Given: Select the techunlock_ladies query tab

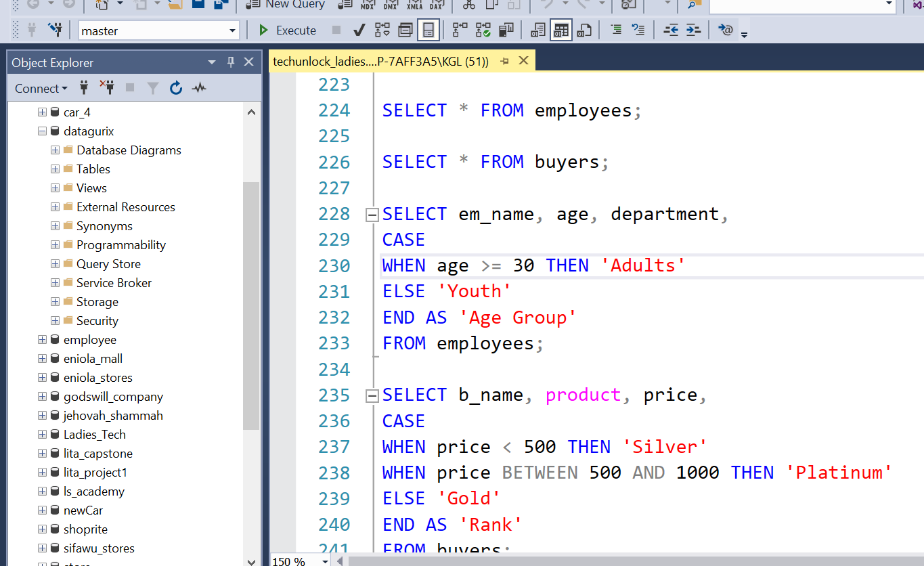Looking at the screenshot, I should (x=380, y=62).
